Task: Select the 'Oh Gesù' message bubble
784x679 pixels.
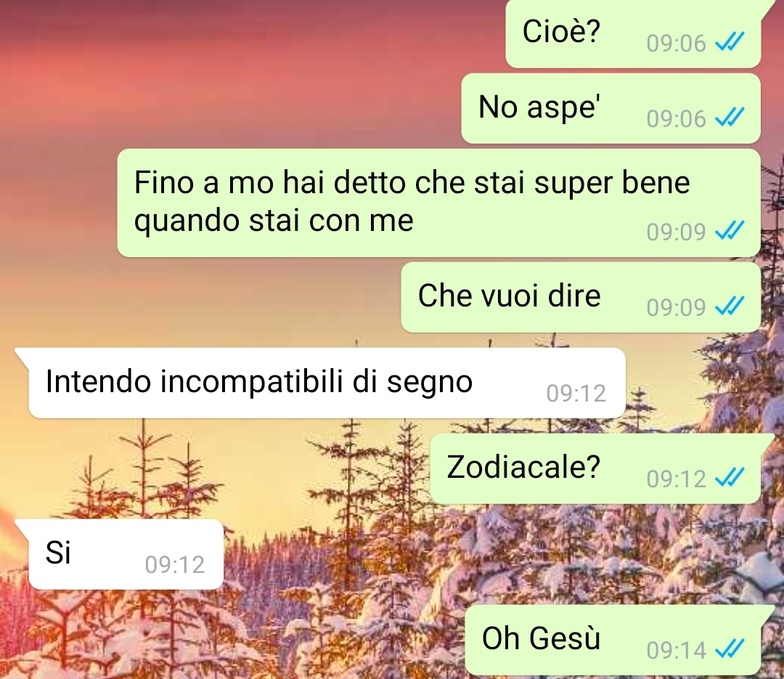Action: [x=613, y=640]
